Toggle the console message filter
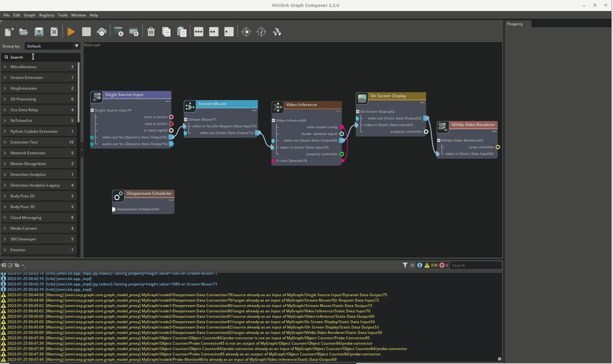The width and height of the screenshot is (613, 364). coord(405,265)
